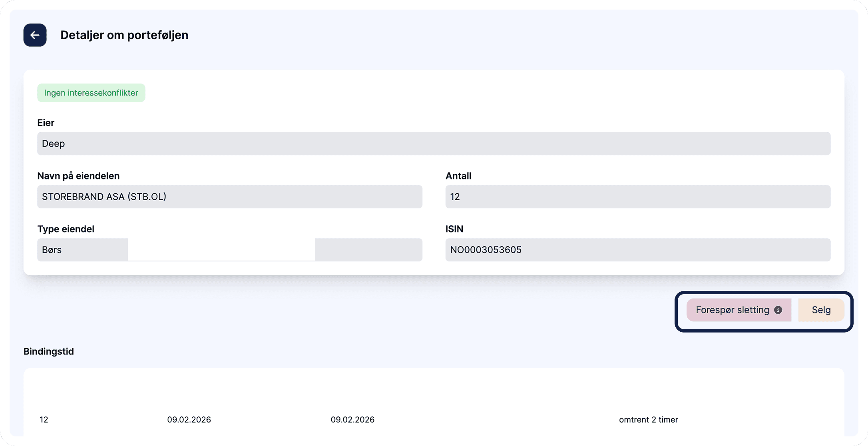Click the STOREBRAND ASA (STB.OL) field
This screenshot has width=868, height=446.
229,197
